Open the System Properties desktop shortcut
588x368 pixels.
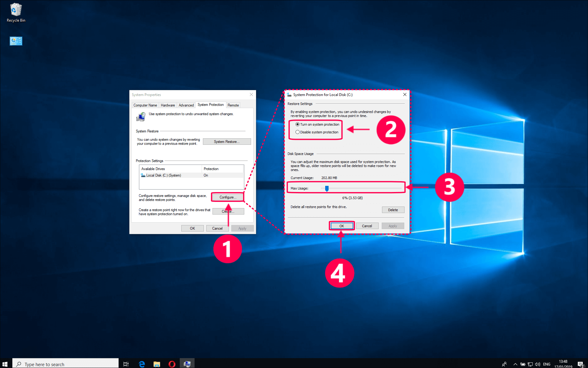pyautogui.click(x=15, y=41)
